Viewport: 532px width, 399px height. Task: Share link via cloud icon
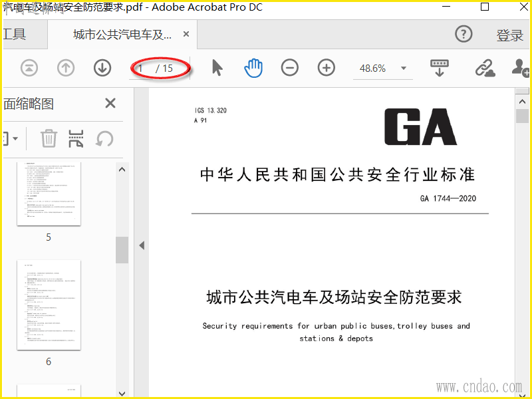coord(485,68)
